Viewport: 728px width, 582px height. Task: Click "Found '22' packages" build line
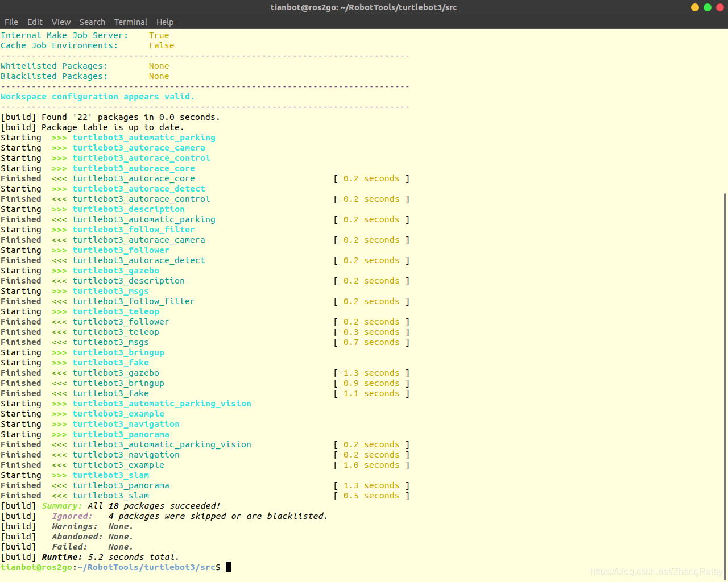pyautogui.click(x=110, y=117)
